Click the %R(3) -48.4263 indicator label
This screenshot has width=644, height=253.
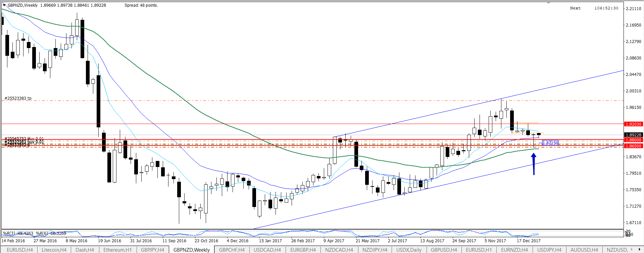pyautogui.click(x=18, y=233)
